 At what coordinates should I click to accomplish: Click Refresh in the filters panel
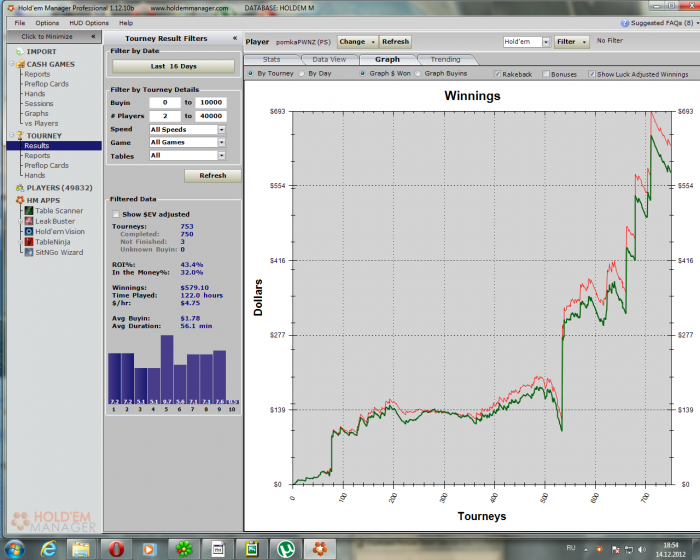click(212, 176)
